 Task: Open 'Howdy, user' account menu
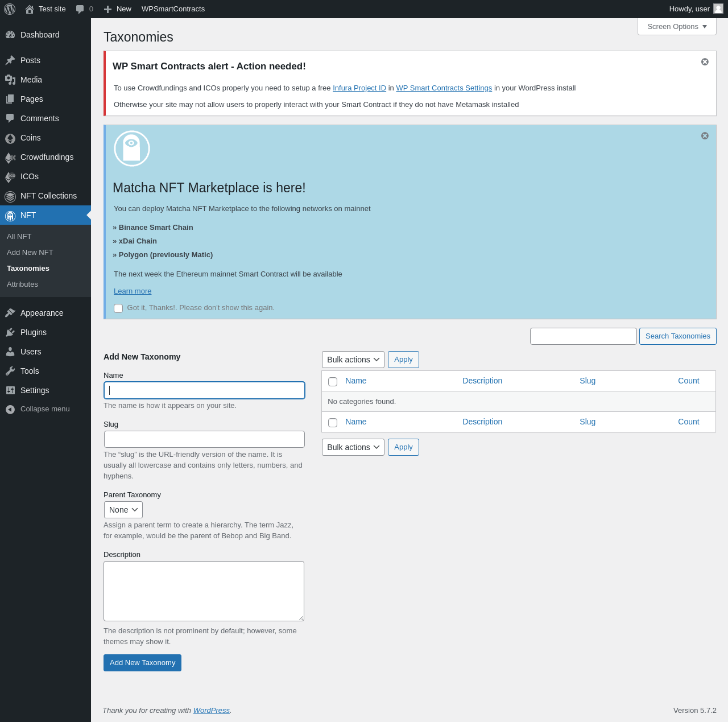pyautogui.click(x=696, y=9)
